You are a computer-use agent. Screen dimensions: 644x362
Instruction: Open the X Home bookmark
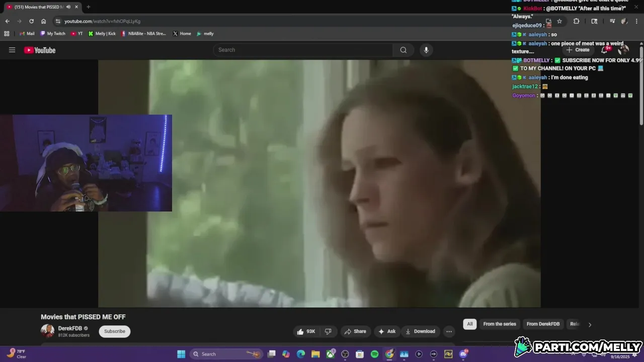point(182,34)
